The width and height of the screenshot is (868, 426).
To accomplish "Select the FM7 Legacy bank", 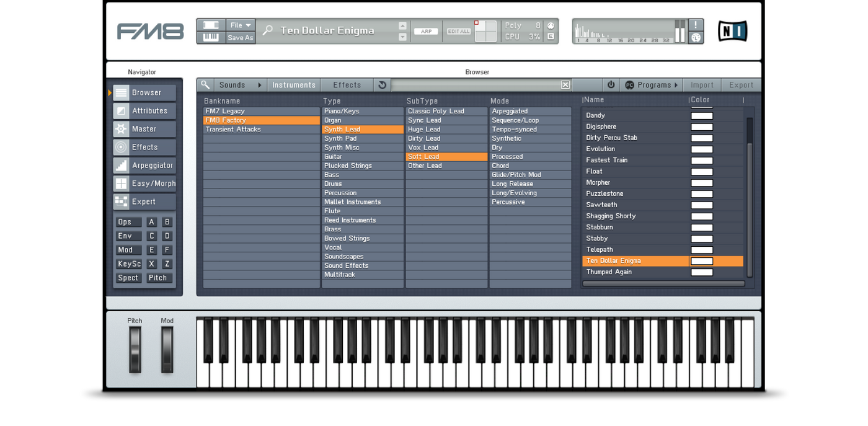I will pyautogui.click(x=262, y=112).
